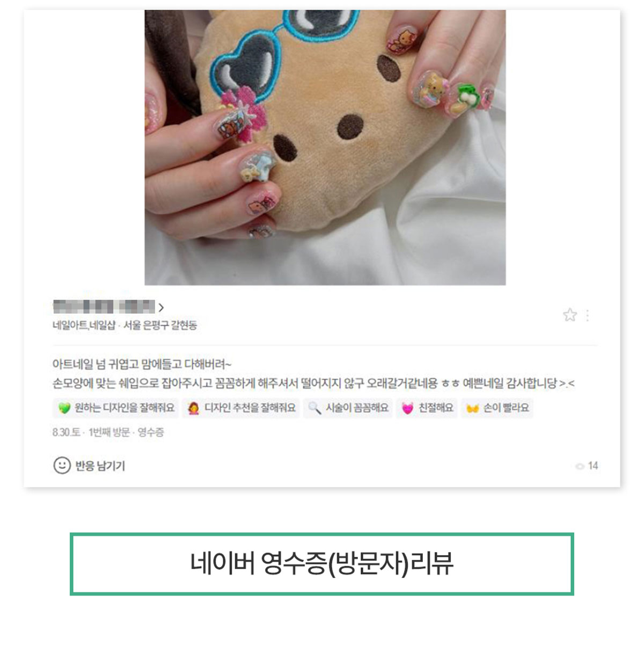Select the 시술이 꼼꼼해요 tag
The image size is (644, 661).
[348, 408]
